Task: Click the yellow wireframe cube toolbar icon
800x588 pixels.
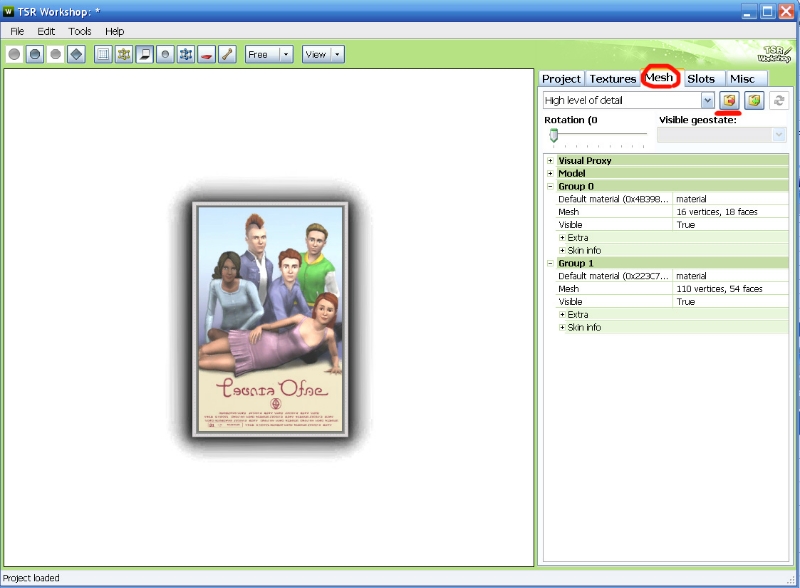Action: 124,54
